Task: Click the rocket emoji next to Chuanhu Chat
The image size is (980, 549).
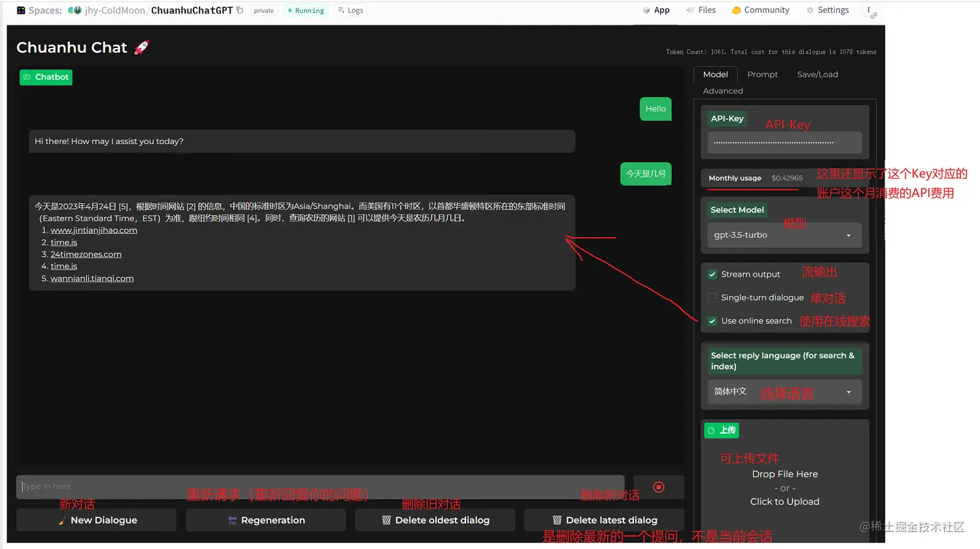Action: click(141, 47)
